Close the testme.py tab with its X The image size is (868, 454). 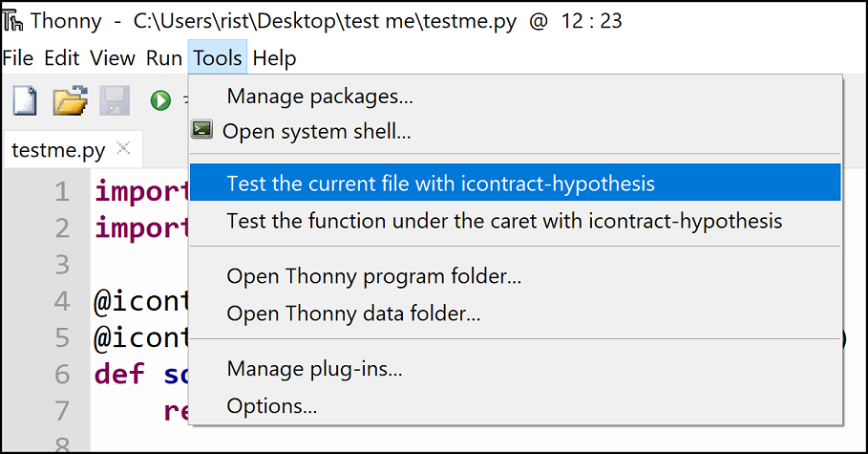[x=123, y=148]
